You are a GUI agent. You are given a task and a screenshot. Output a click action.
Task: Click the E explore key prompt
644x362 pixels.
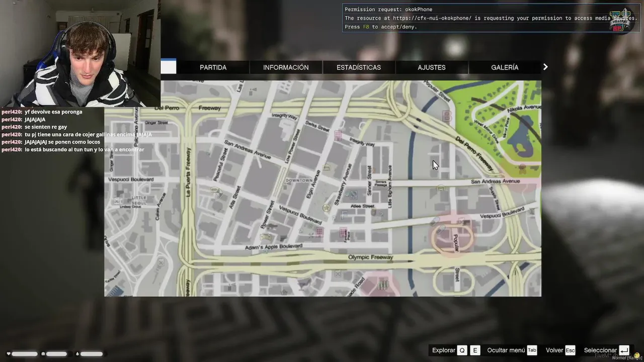coord(475,350)
